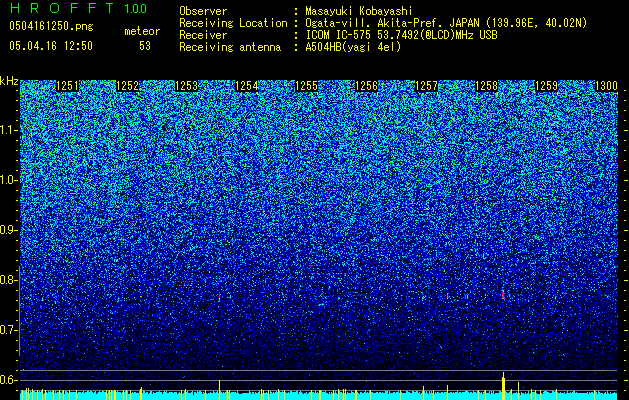Click the "Receiving antenna" label
This screenshot has height=400, width=629.
click(230, 47)
